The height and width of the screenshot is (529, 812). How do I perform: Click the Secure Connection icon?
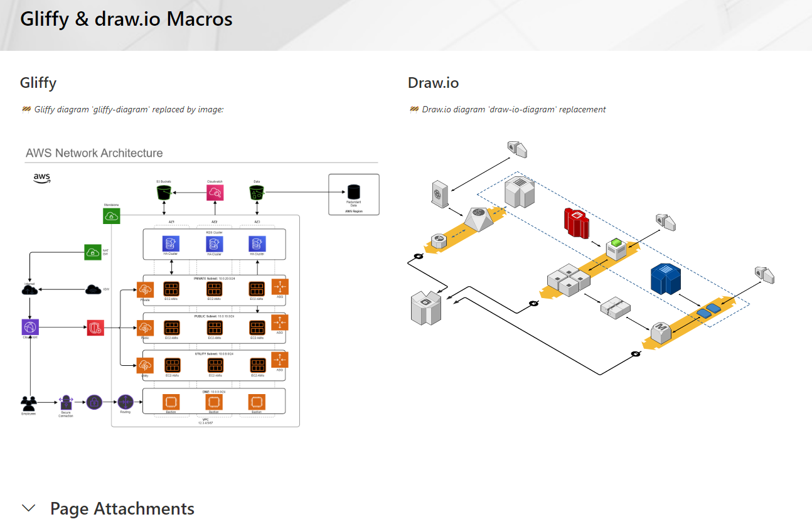pyautogui.click(x=66, y=402)
